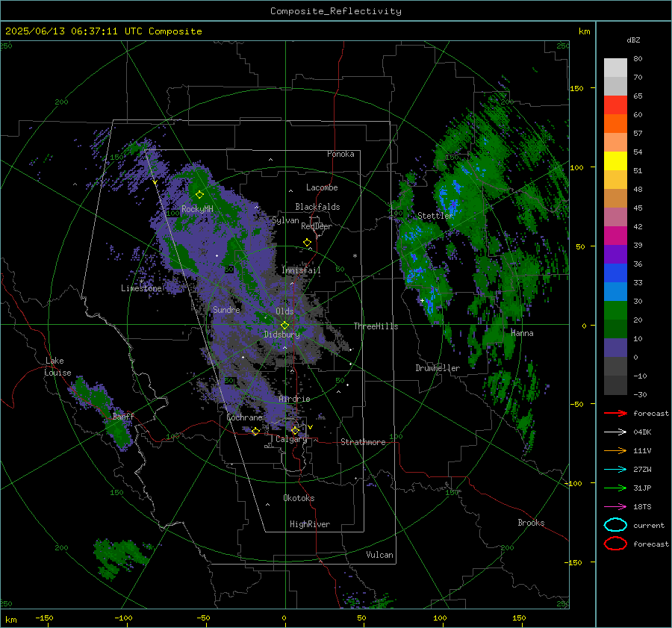Image resolution: width=672 pixels, height=628 pixels.
Task: Pick the red swatch in dBZ scale
Action: (615, 105)
